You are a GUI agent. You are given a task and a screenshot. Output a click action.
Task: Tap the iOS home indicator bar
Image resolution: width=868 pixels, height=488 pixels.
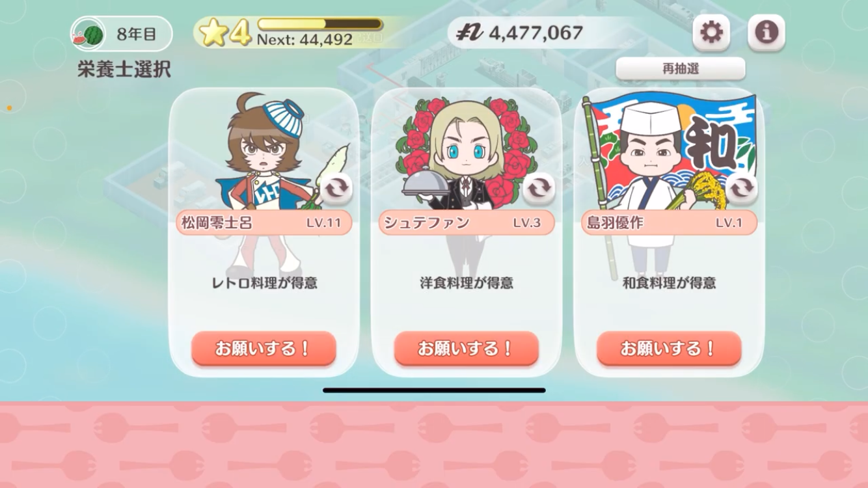tap(434, 390)
